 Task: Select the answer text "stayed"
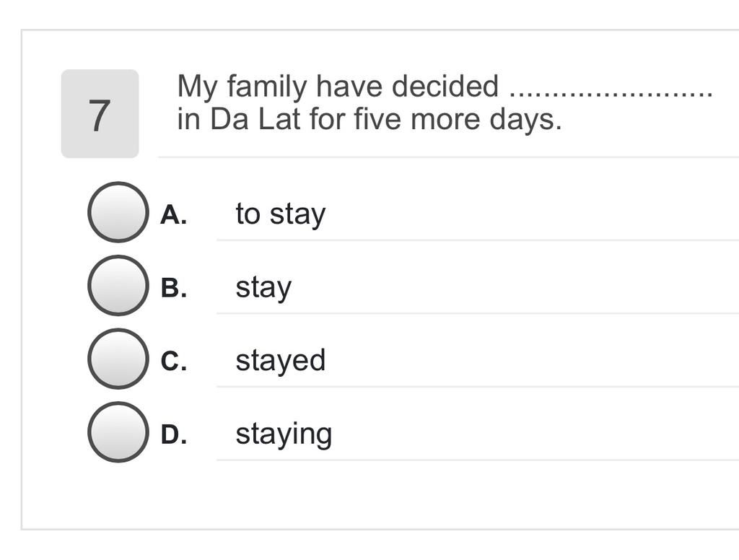pyautogui.click(x=281, y=361)
